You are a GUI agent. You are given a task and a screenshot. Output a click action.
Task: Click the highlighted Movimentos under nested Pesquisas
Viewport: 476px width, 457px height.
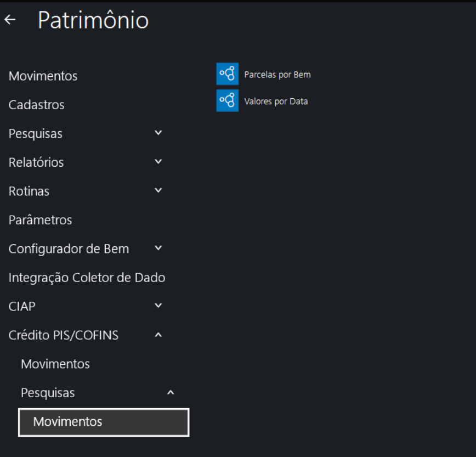click(67, 422)
